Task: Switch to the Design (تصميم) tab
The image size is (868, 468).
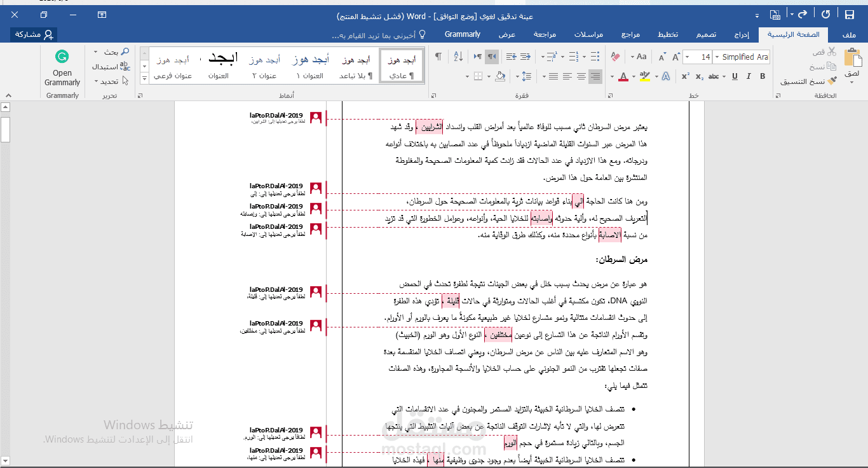Action: (705, 34)
